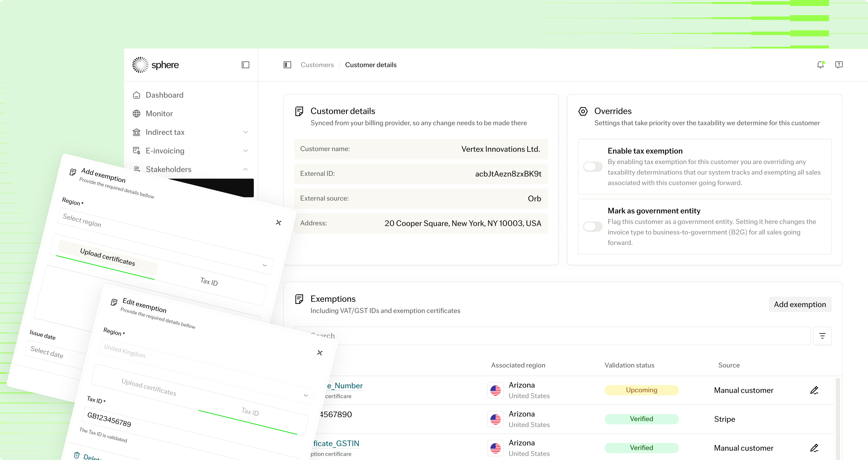Screen dimensions: 868x460
Task: Edit the Upcoming Arizona exemption row
Action: [x=814, y=390]
